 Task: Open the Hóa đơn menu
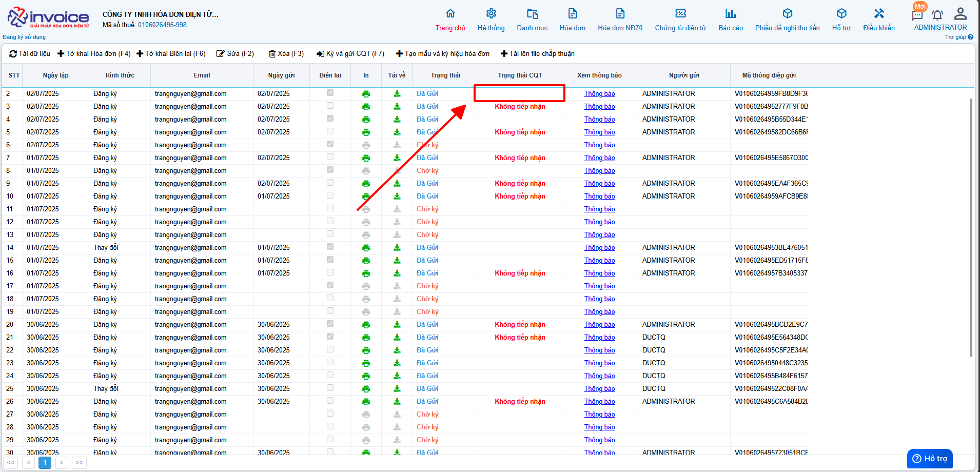point(573,20)
